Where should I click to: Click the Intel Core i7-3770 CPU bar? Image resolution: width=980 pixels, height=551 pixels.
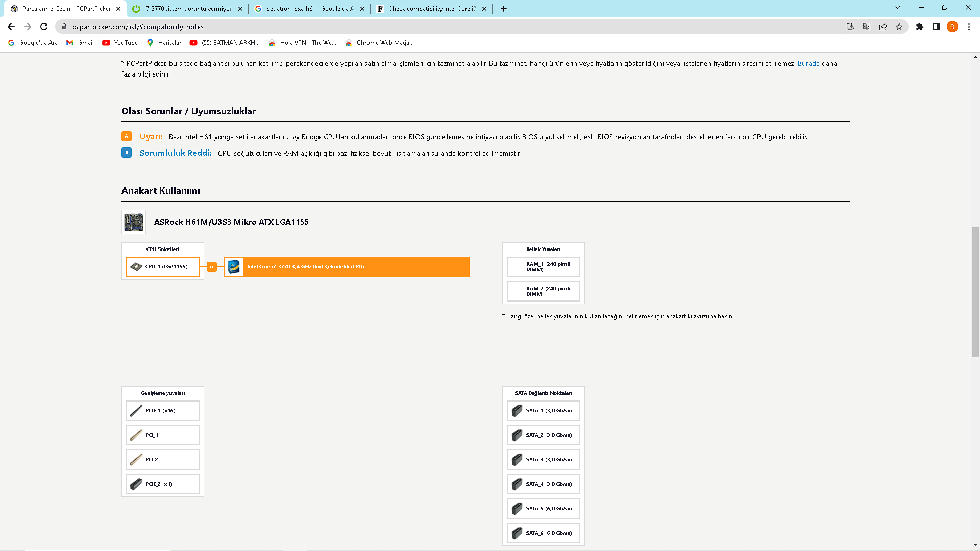(x=347, y=267)
